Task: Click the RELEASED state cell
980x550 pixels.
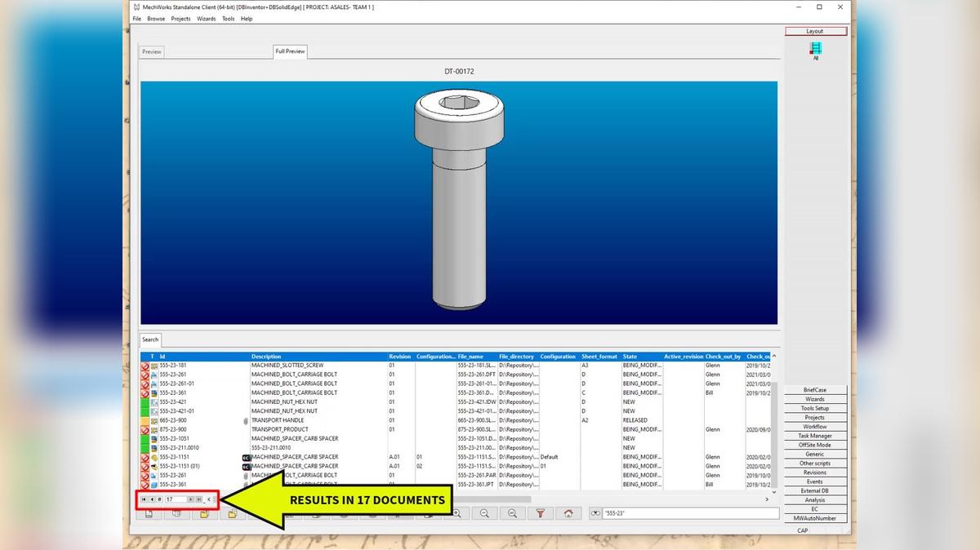Action: [642, 420]
